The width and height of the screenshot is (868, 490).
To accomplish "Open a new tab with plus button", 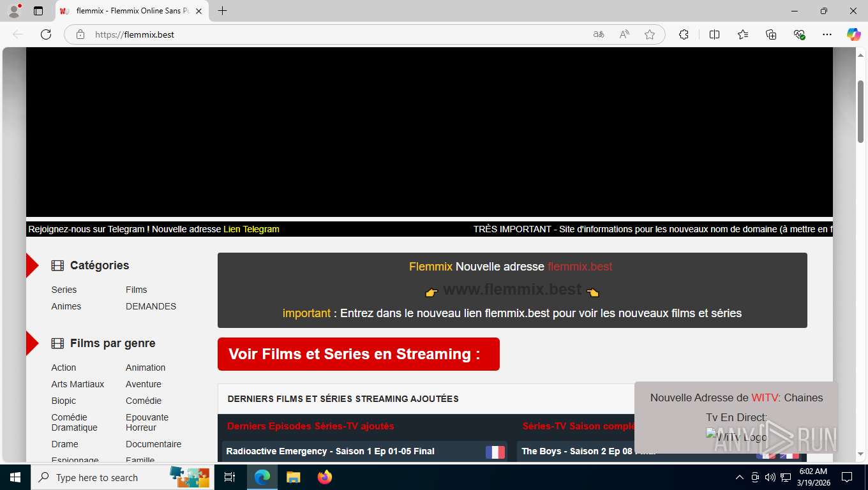I will pyautogui.click(x=222, y=11).
